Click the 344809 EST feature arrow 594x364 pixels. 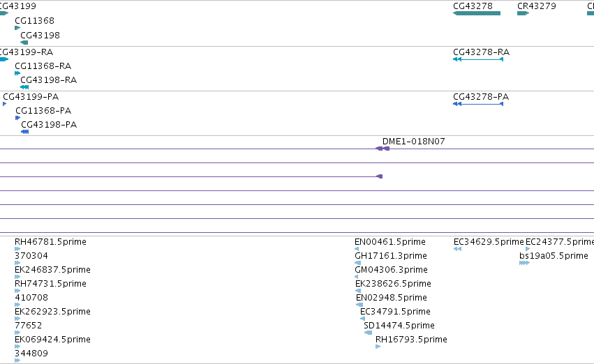(x=17, y=361)
